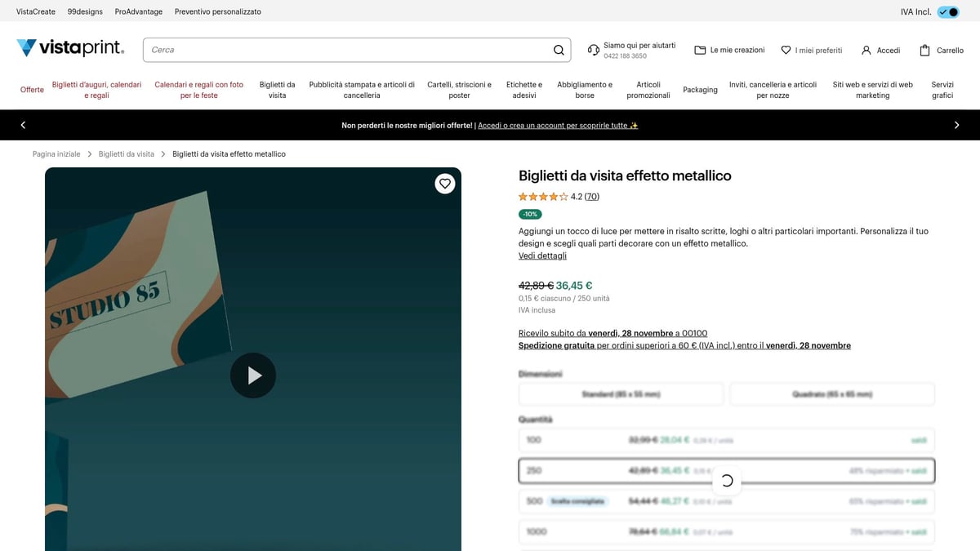Click the headset support icon

click(593, 50)
